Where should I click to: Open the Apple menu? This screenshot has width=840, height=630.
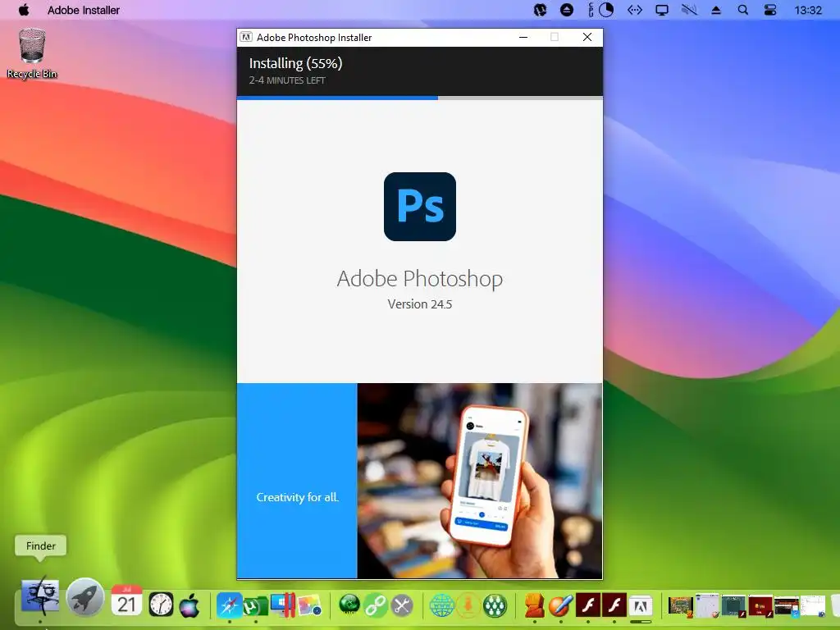(x=24, y=10)
